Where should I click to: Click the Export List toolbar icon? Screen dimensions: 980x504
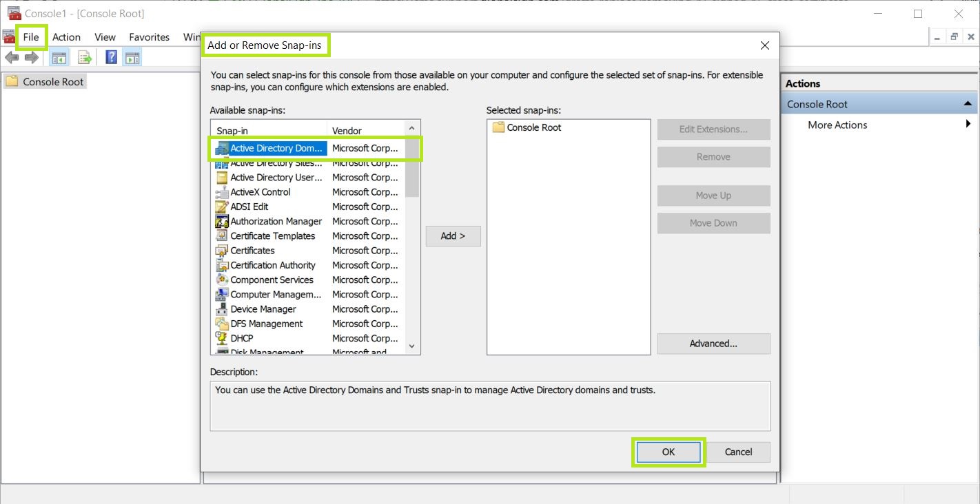click(85, 58)
